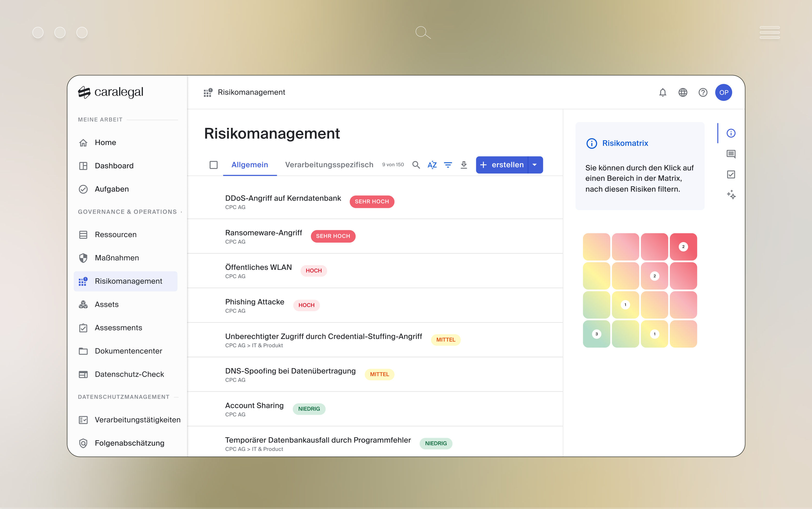This screenshot has width=812, height=509.
Task: Switch to the Verarbeitungsspezifisch tab
Action: 329,165
